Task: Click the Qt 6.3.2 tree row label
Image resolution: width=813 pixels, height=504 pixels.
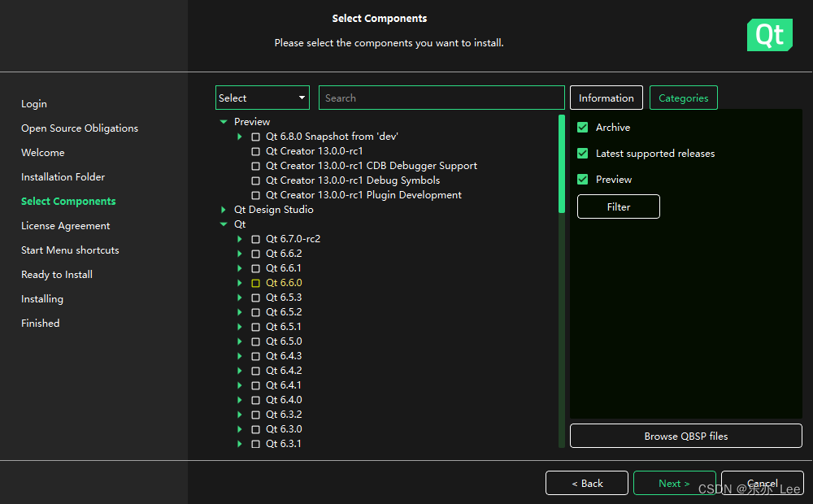Action: pos(284,415)
